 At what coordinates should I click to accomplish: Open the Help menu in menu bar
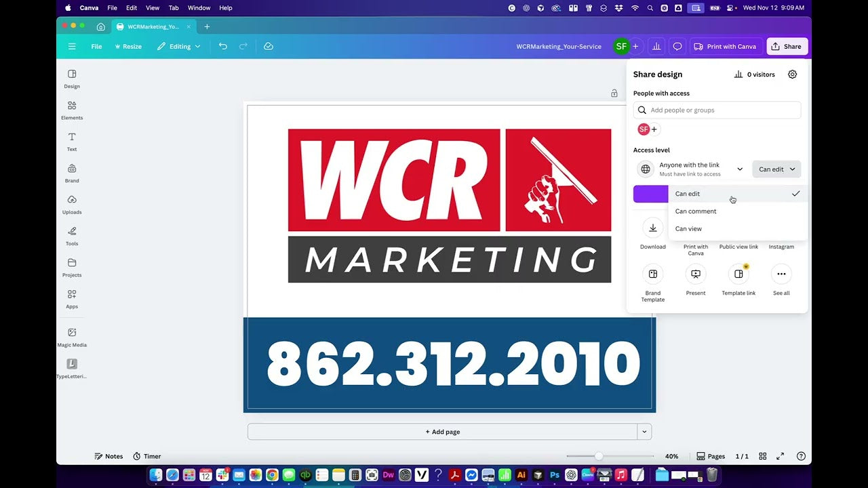[226, 8]
